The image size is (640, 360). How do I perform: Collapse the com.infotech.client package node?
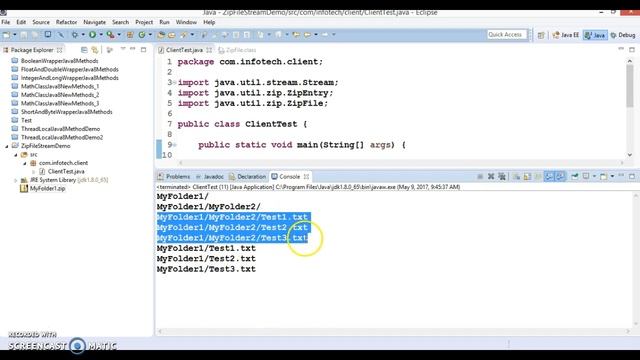click(24, 163)
